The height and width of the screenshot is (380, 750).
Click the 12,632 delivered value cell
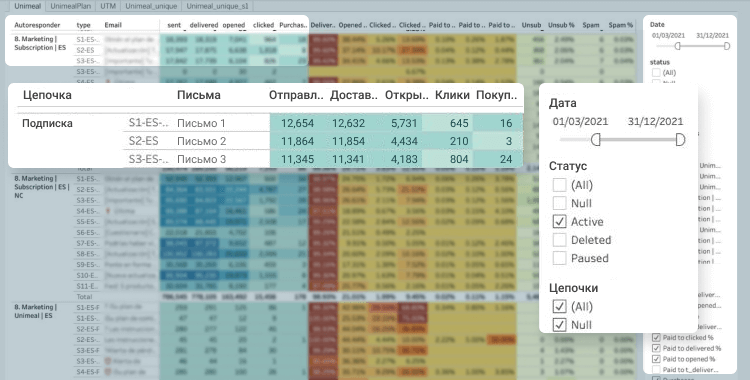348,123
